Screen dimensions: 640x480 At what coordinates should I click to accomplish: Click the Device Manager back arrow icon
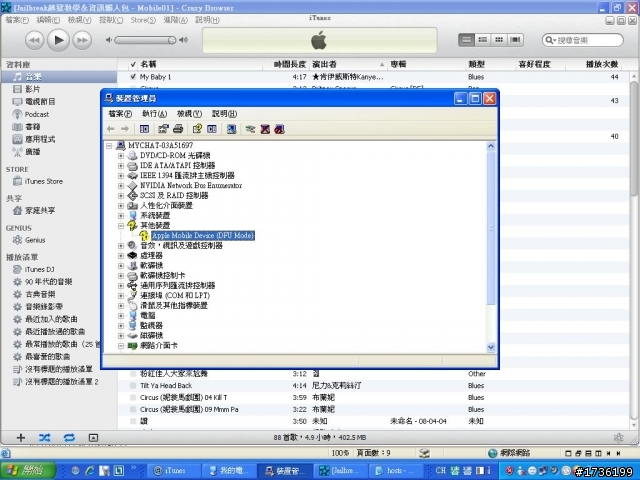[x=111, y=129]
